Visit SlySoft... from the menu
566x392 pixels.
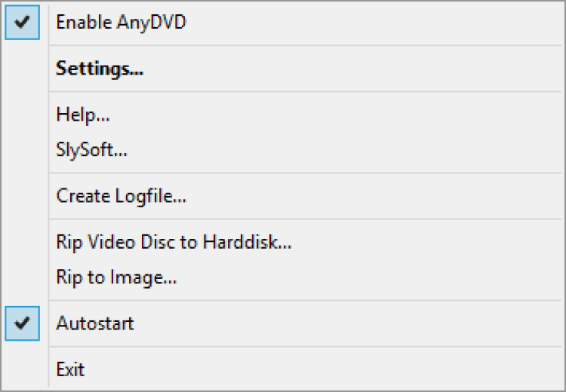pos(91,150)
